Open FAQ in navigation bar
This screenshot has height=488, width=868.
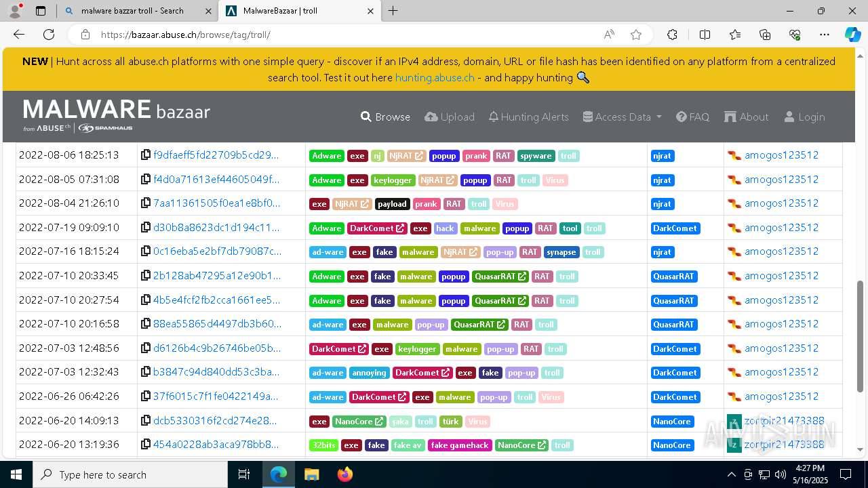(692, 117)
